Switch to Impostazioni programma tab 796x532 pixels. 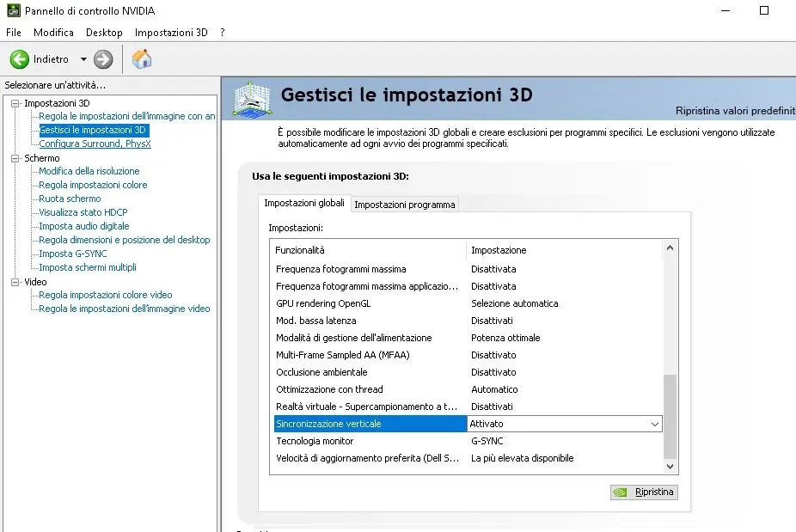405,205
